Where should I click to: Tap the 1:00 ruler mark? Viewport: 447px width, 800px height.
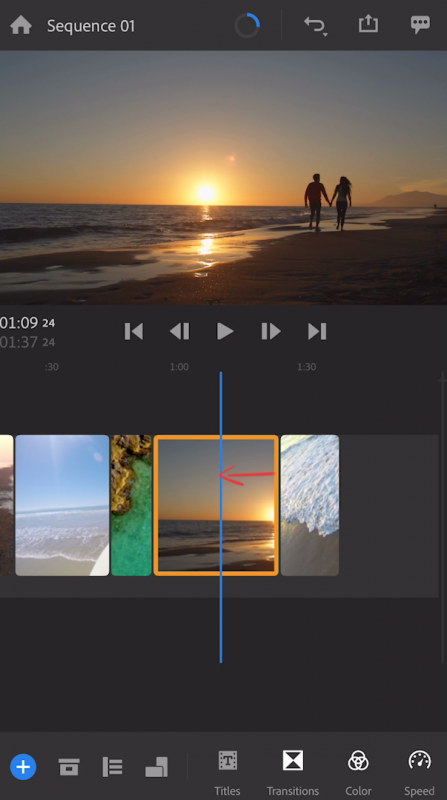point(179,367)
